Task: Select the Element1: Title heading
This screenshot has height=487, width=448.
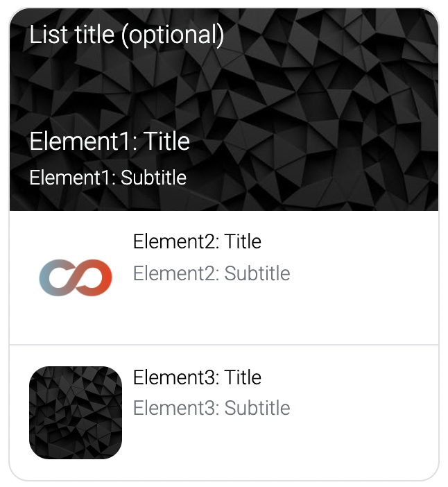Action: [x=110, y=141]
